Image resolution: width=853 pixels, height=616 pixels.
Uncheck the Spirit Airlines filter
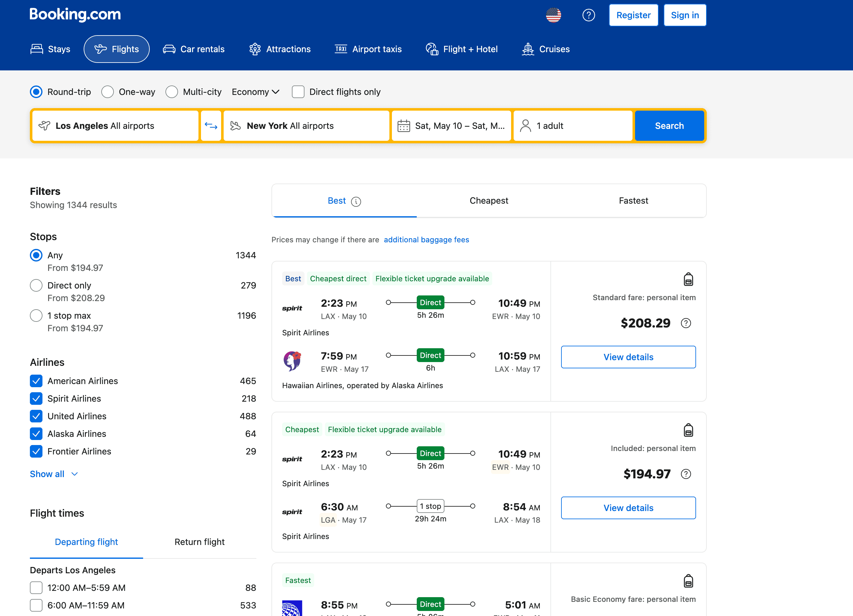[36, 399]
